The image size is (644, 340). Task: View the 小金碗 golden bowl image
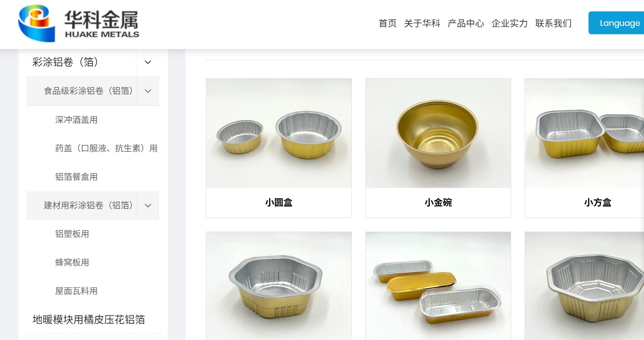pyautogui.click(x=438, y=133)
